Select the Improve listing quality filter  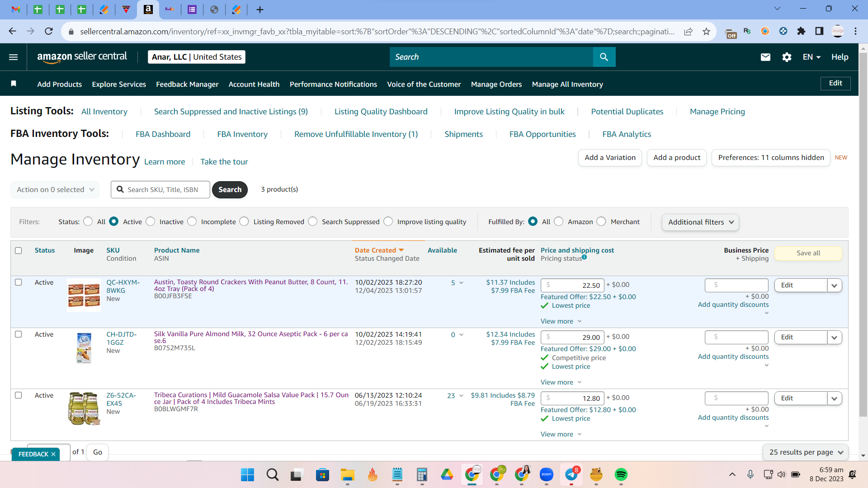click(388, 221)
